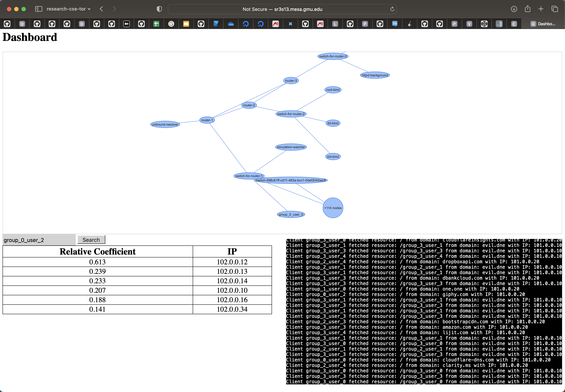Select the Google favicon tab
The height and width of the screenshot is (392, 565).
pos(171,24)
